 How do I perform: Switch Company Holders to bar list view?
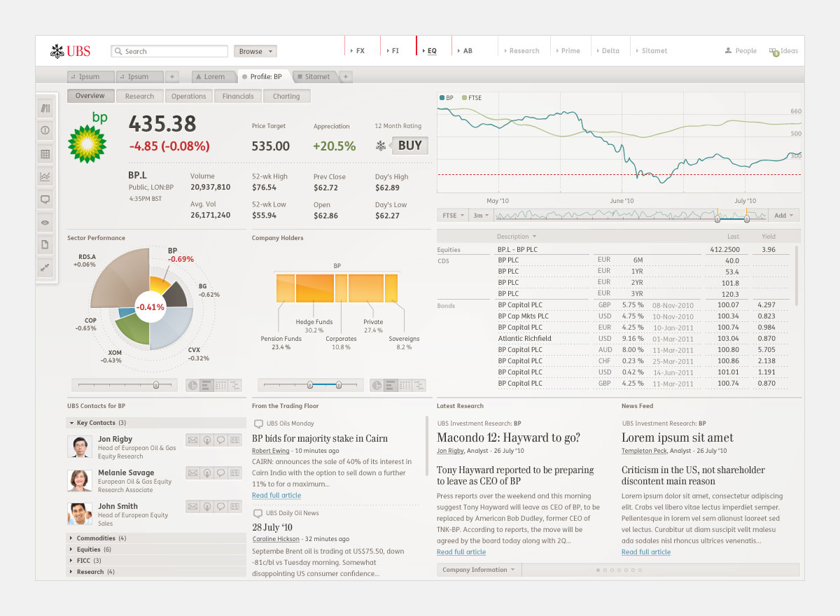coord(391,385)
